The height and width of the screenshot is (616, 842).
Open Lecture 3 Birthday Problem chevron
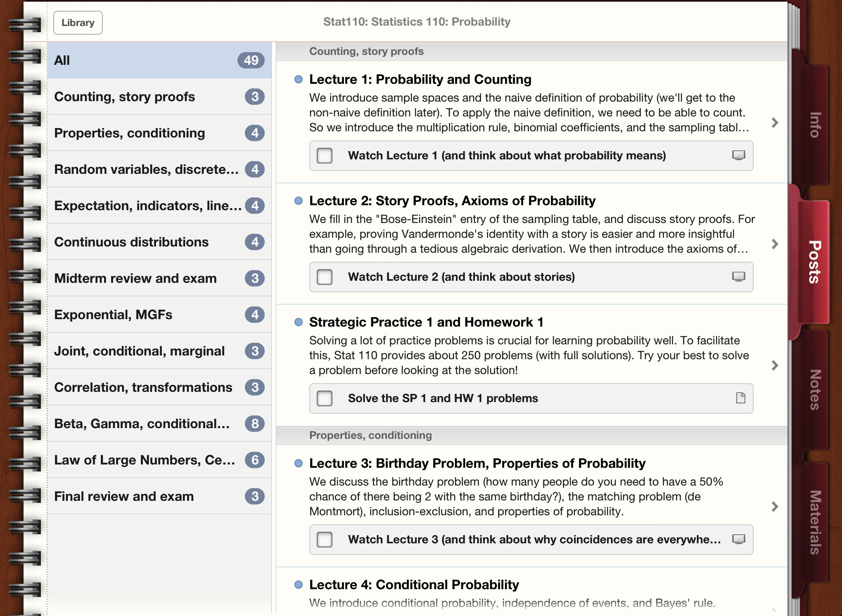[x=775, y=506]
